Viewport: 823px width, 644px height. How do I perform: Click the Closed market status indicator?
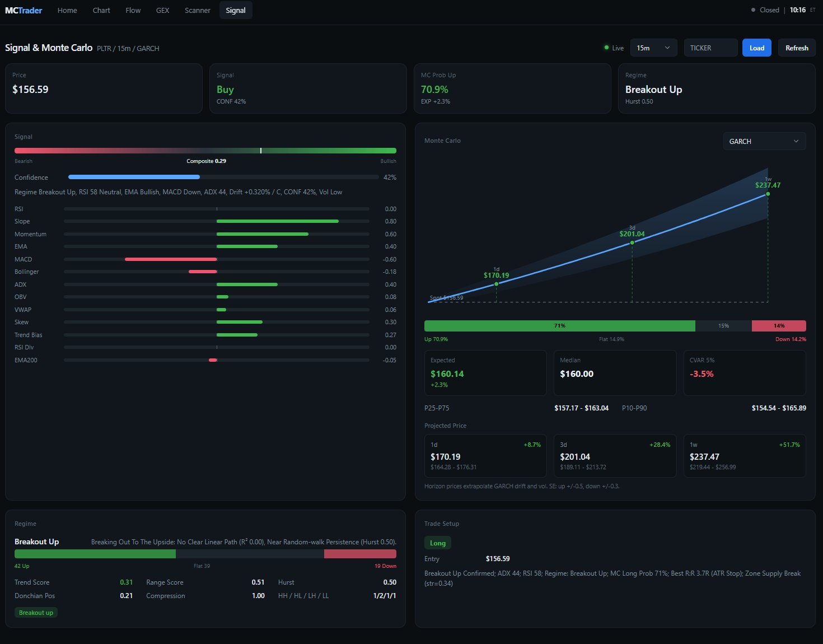[765, 10]
